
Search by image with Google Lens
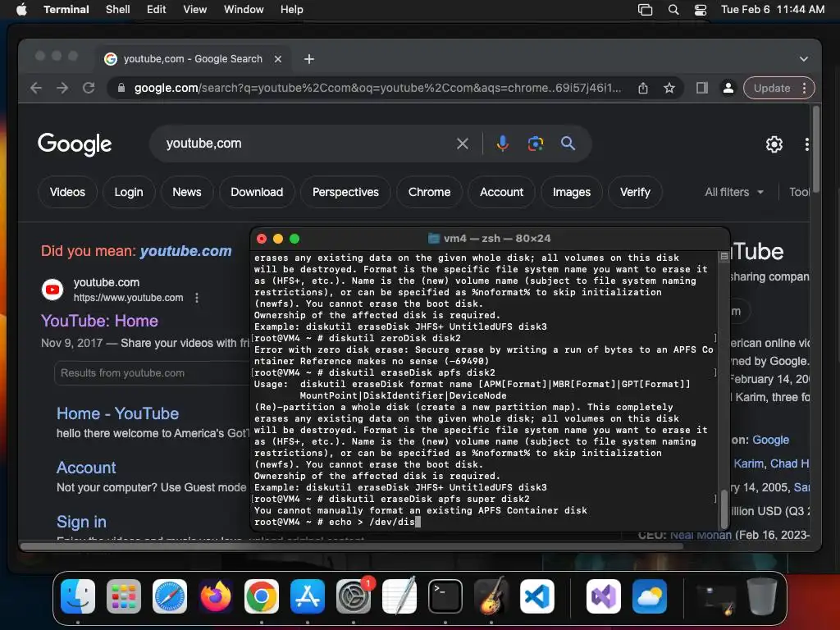click(x=535, y=144)
